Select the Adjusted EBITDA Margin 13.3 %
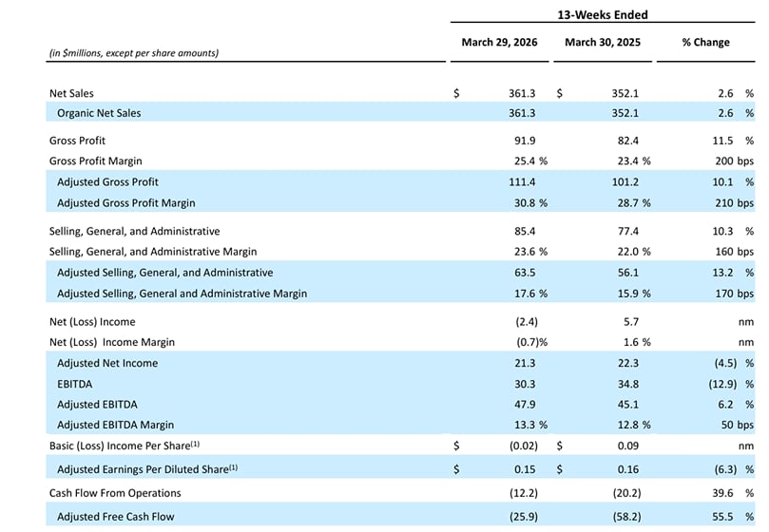This screenshot has height=532, width=769. (530, 425)
